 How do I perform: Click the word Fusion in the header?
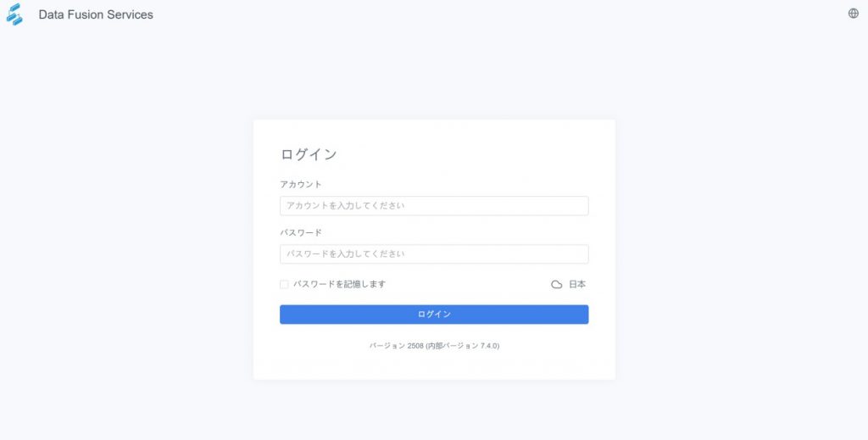[86, 14]
